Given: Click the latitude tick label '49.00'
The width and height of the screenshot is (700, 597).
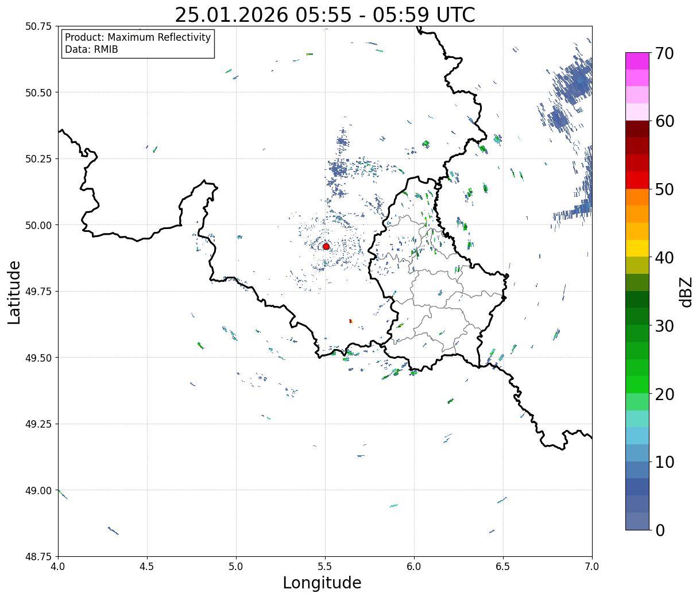Looking at the screenshot, I should (x=38, y=490).
